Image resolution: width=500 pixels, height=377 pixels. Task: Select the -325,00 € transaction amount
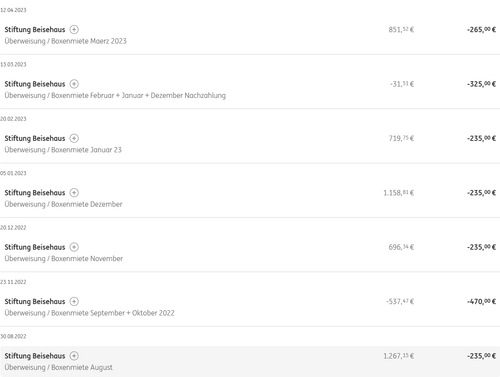coord(481,84)
